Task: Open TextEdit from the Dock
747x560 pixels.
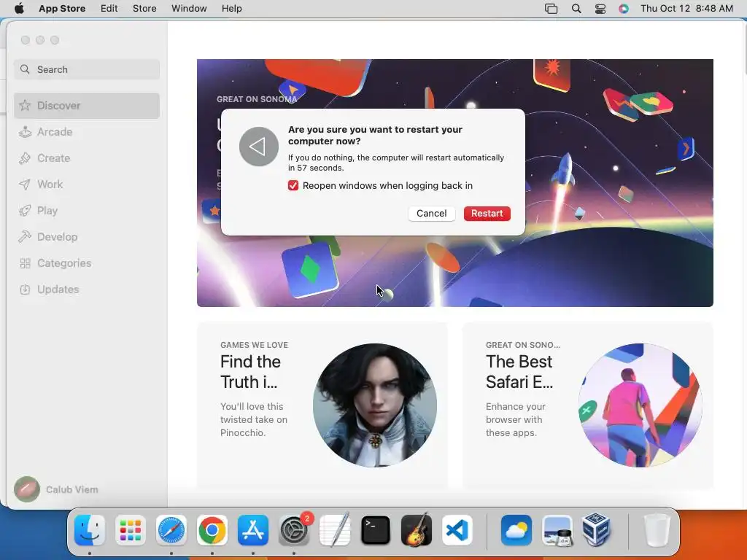Action: [x=334, y=530]
